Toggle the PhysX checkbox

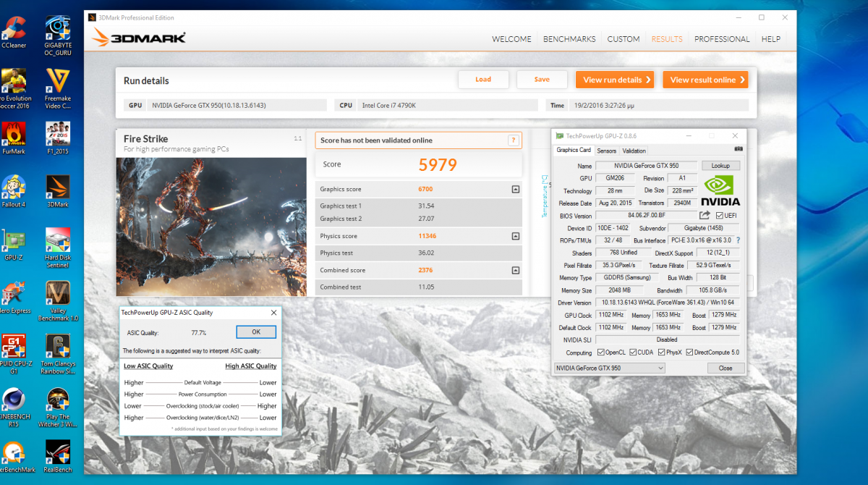pyautogui.click(x=660, y=353)
